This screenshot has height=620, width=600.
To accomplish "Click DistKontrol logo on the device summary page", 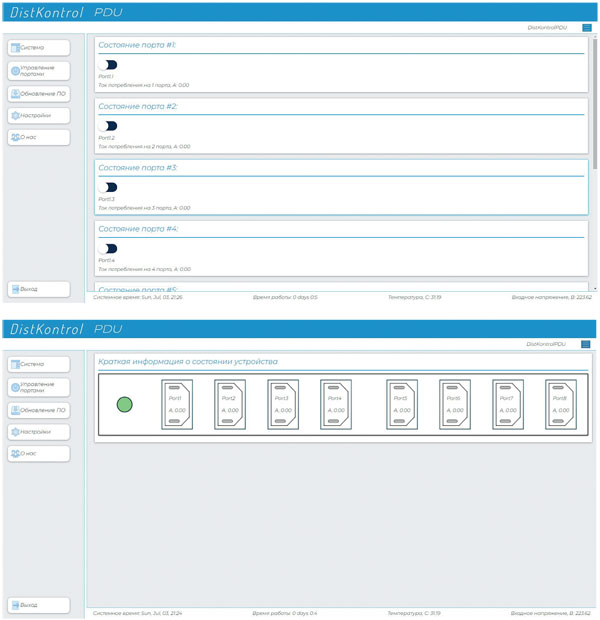I will (47, 329).
